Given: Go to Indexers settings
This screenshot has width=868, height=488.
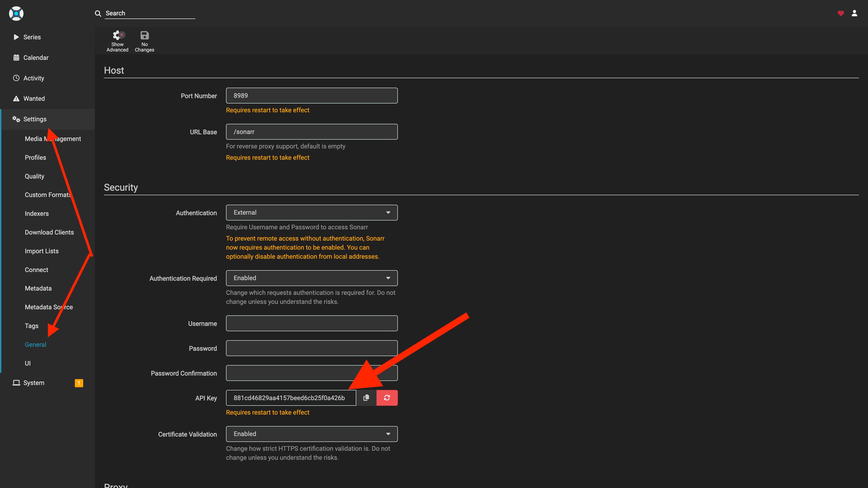Looking at the screenshot, I should [x=37, y=213].
